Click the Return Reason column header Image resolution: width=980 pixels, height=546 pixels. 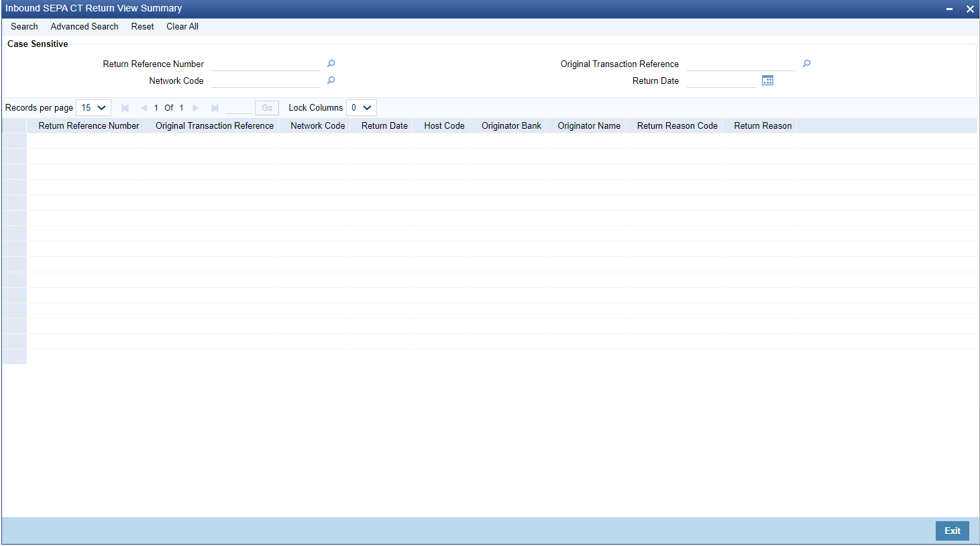[763, 126]
